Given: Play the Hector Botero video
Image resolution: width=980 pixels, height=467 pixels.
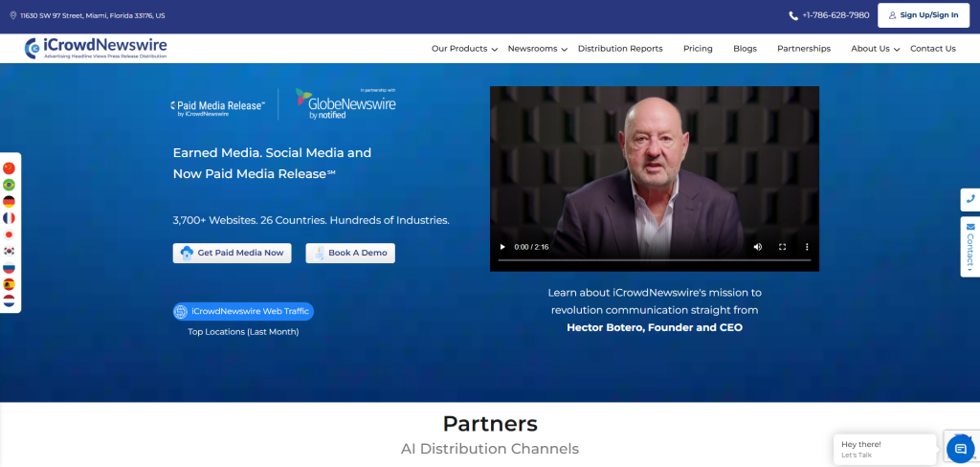Looking at the screenshot, I should point(501,247).
